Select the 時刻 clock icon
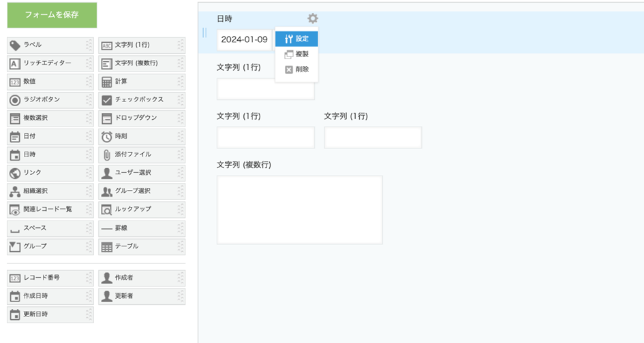The image size is (644, 343). (106, 137)
